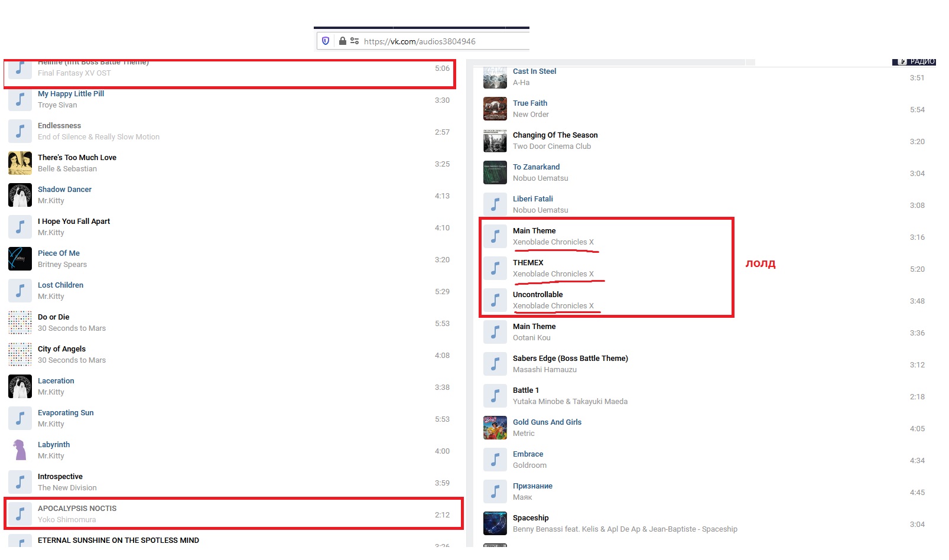Click the Spaceship album artwork
The width and height of the screenshot is (949, 560).
point(495,524)
